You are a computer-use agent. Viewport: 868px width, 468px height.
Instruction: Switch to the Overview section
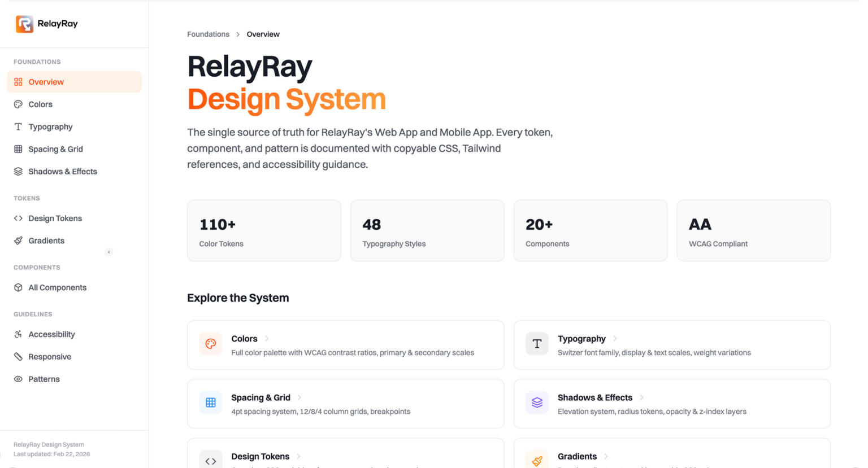point(46,82)
